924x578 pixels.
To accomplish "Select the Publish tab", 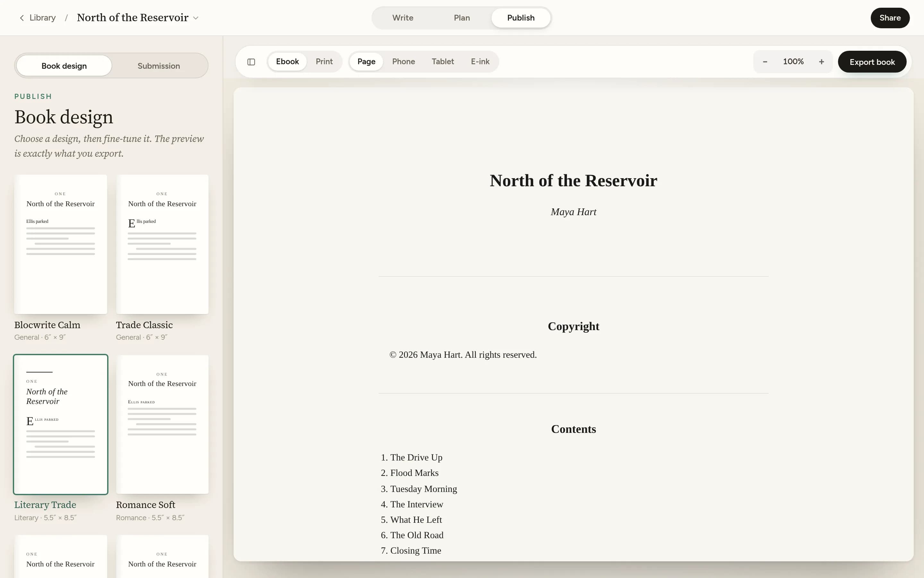I will pyautogui.click(x=520, y=18).
